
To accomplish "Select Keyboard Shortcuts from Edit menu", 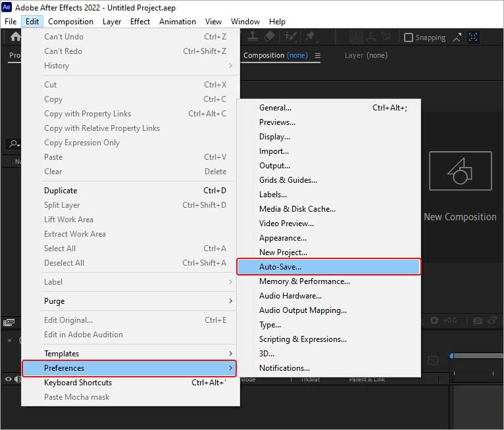I will (x=78, y=383).
